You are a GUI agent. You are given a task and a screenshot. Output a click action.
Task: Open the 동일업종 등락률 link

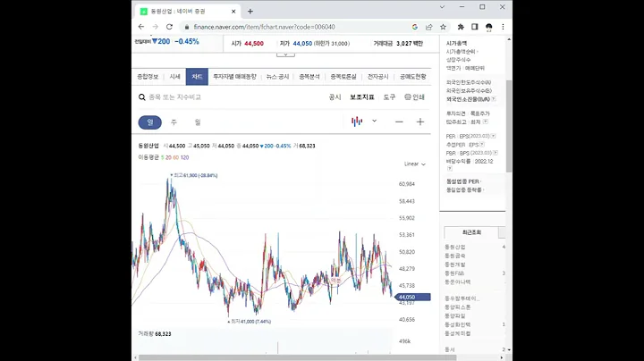click(464, 190)
